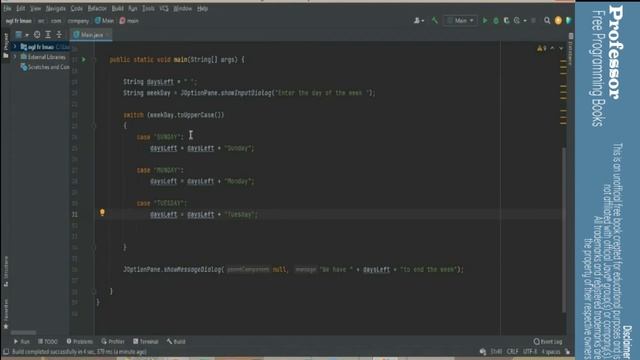640x360 pixels.
Task: Open the Tools menu
Action: (148, 8)
